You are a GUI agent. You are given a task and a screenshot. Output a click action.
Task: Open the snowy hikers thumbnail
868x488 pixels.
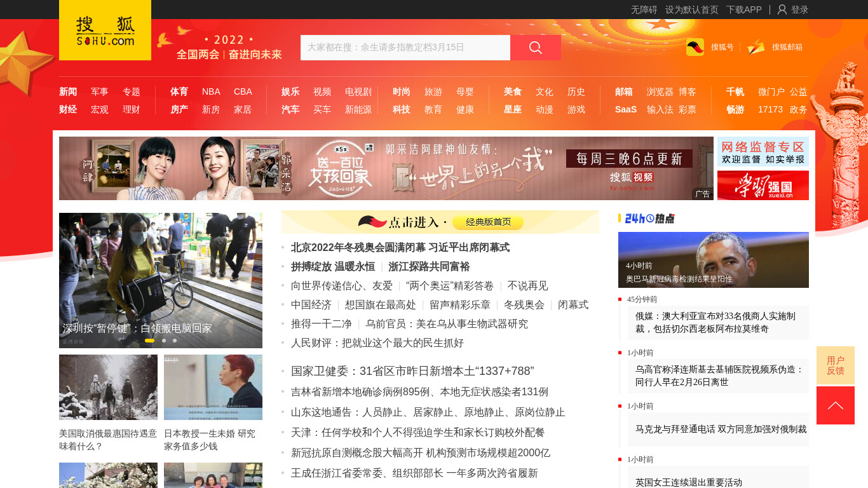(108, 387)
